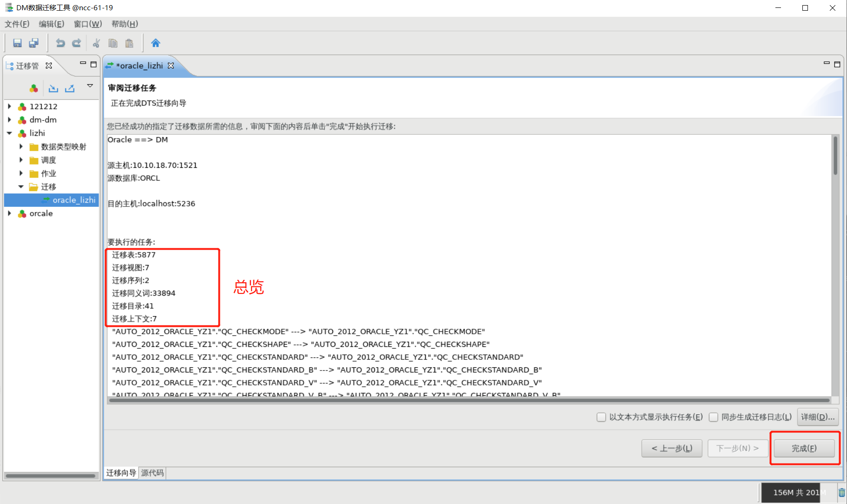Open the 窗口(W) menu
847x504 pixels.
pyautogui.click(x=88, y=24)
